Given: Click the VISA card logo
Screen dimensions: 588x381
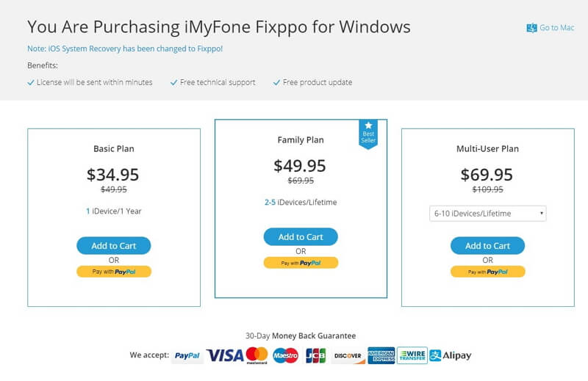Looking at the screenshot, I should click(225, 355).
